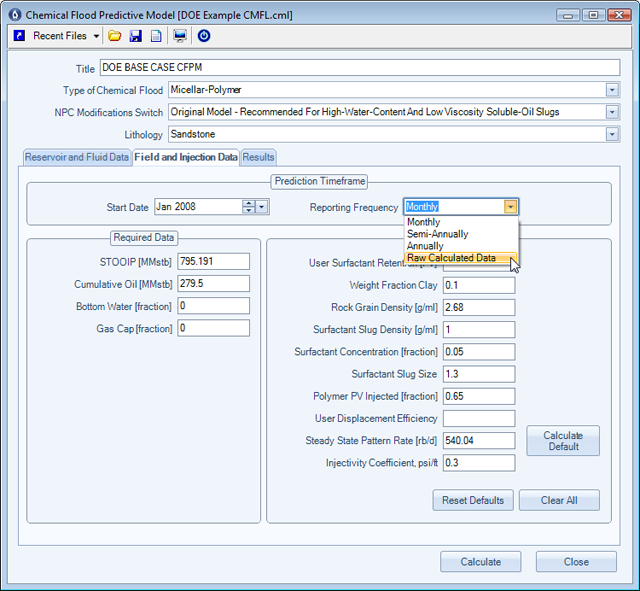Click the Title text field
The image size is (640, 591).
coord(360,67)
